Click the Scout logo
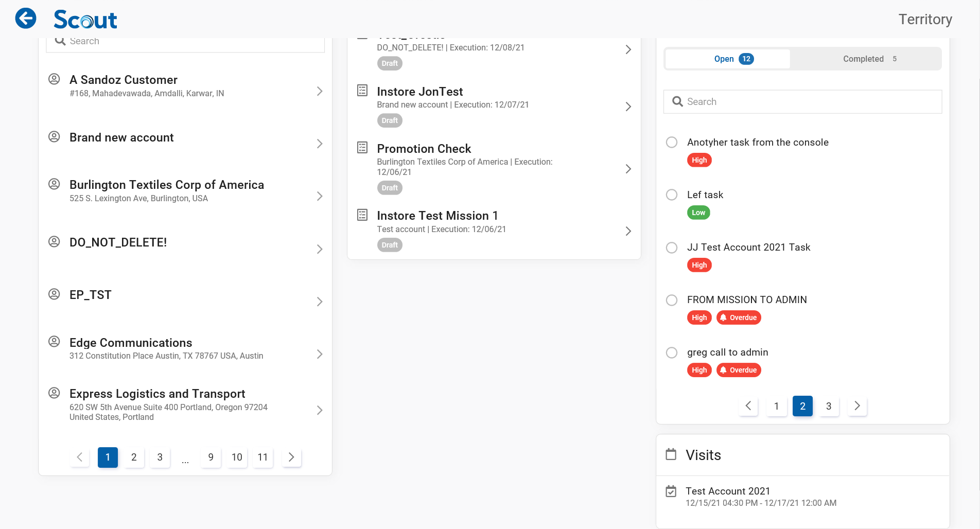Viewport: 980px width, 529px height. click(x=85, y=20)
